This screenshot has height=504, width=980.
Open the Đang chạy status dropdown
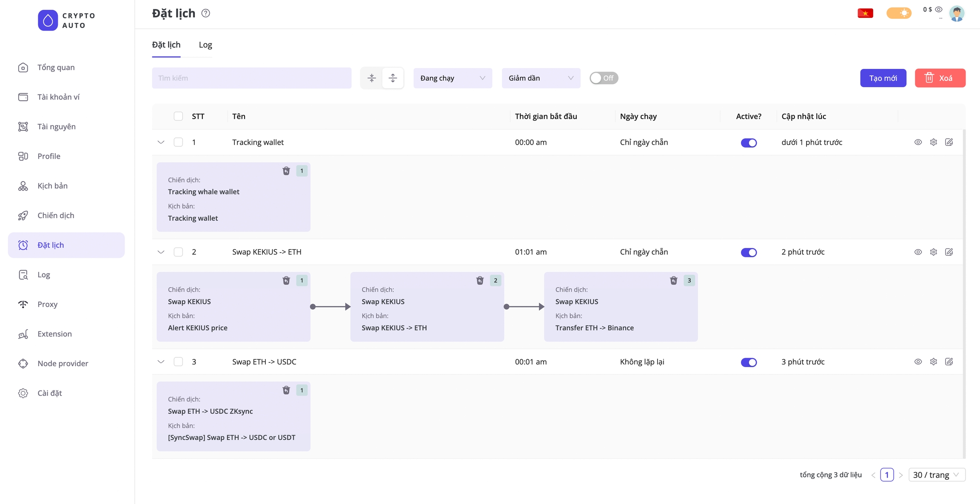[x=452, y=78]
